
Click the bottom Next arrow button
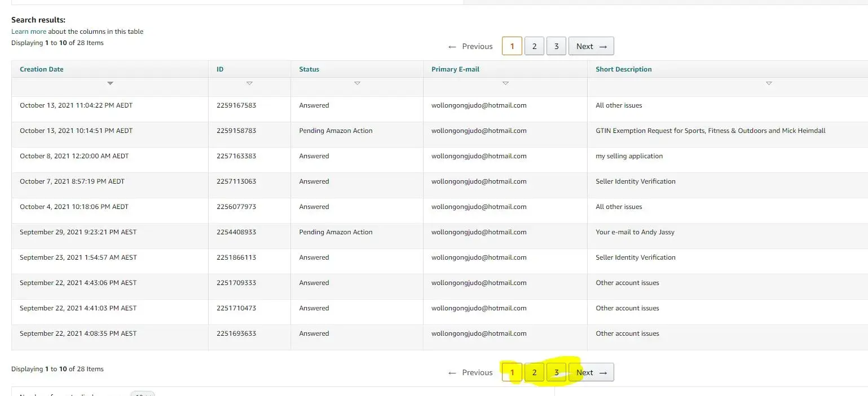pos(591,372)
